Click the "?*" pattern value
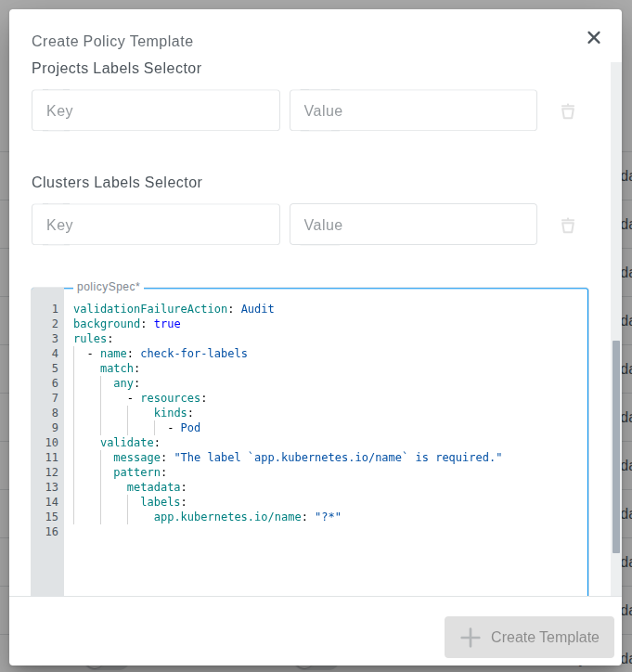 click(328, 517)
